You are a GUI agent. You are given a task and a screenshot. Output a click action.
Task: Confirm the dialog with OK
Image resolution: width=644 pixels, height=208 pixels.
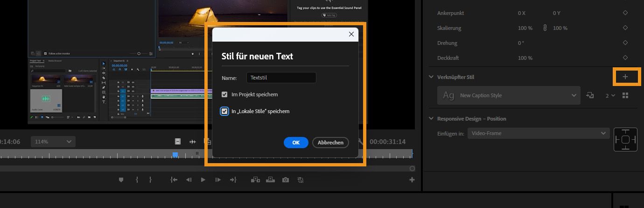(296, 143)
